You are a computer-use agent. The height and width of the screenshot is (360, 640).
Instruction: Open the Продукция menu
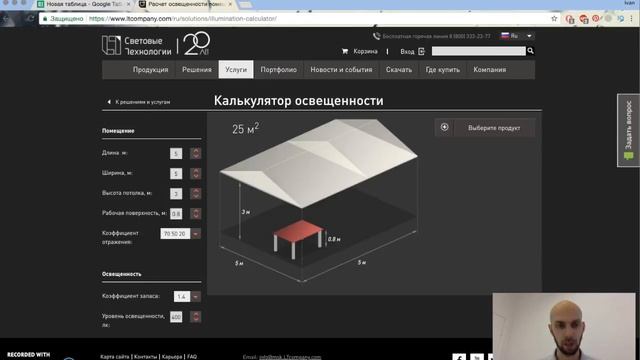coord(150,70)
